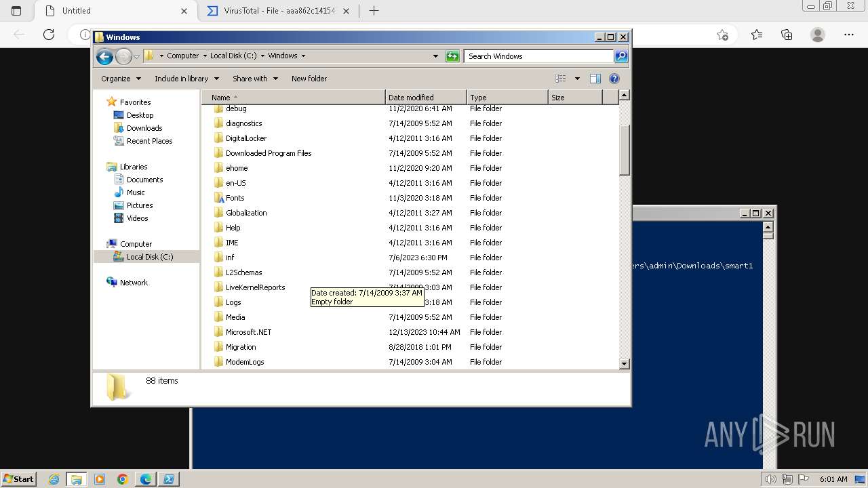
Task: Select the Logs folder
Action: [x=233, y=302]
